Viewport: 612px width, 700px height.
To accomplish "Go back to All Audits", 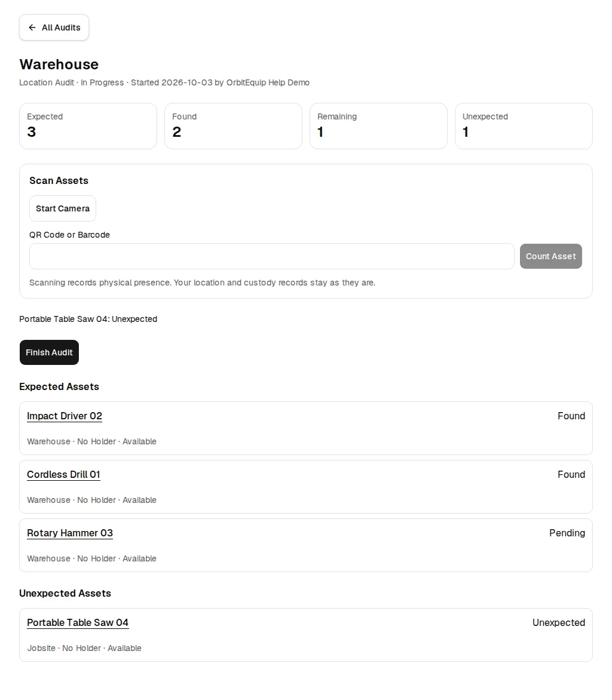I will tap(54, 27).
